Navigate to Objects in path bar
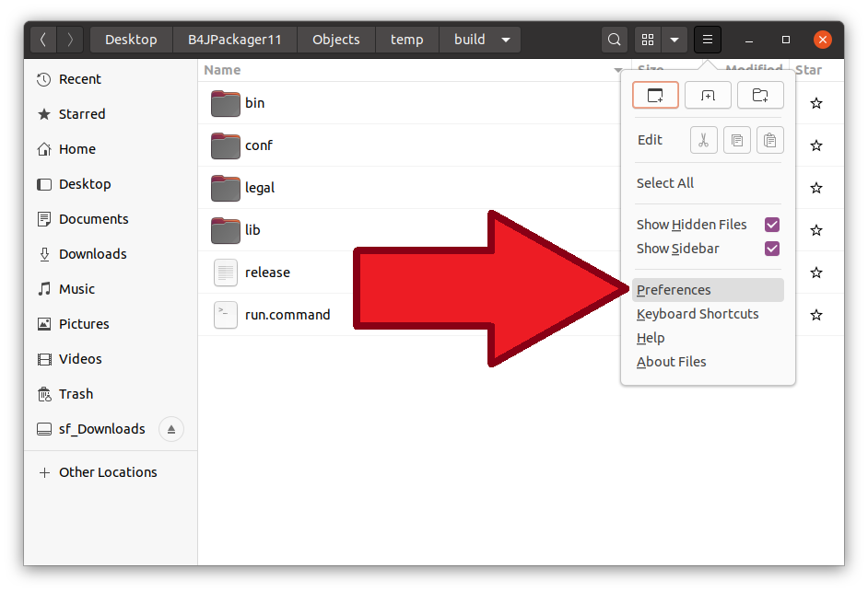This screenshot has width=868, height=592. click(336, 40)
